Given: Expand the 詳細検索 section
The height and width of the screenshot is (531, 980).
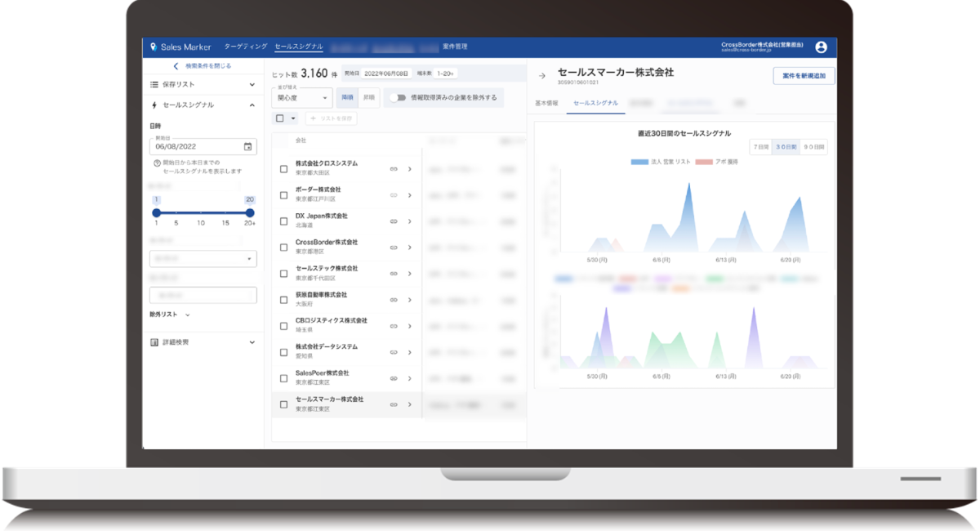Looking at the screenshot, I should [x=252, y=342].
